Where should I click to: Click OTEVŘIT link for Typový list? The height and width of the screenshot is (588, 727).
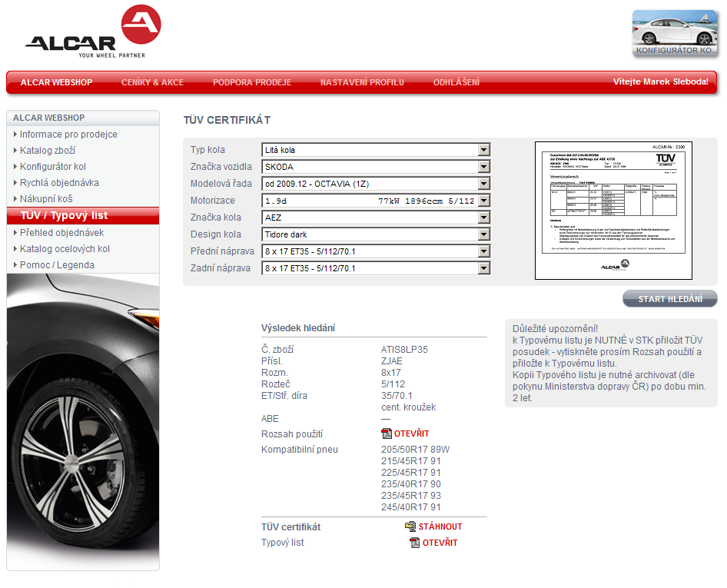[x=440, y=543]
